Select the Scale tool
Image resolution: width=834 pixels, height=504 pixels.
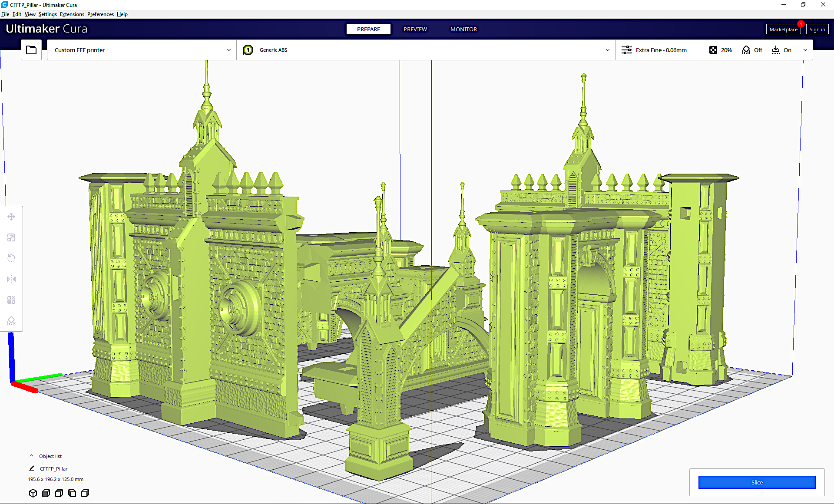tap(11, 237)
